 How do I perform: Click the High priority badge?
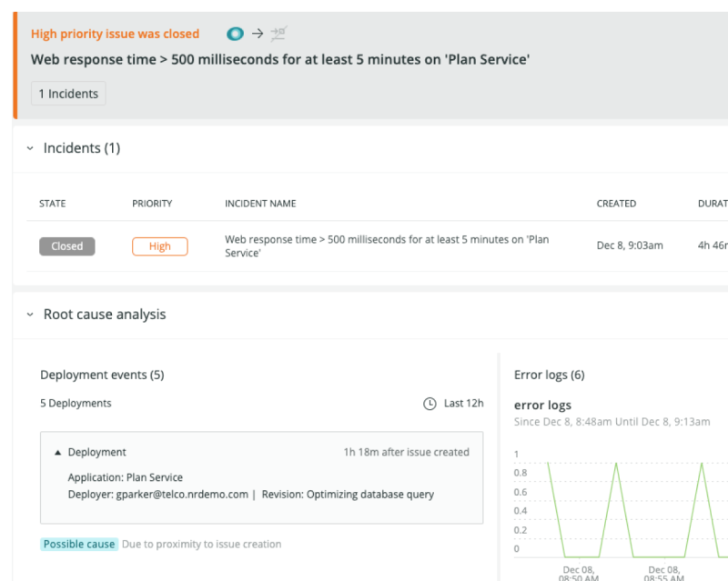tap(159, 246)
